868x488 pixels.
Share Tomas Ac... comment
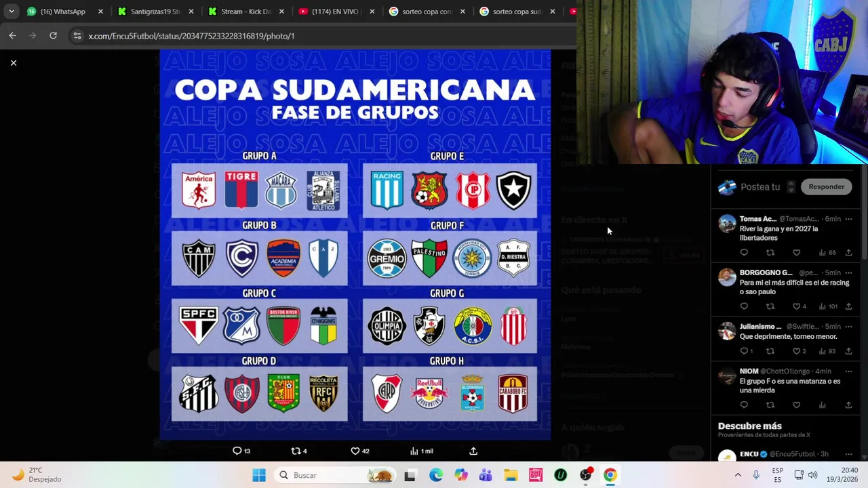pyautogui.click(x=848, y=253)
